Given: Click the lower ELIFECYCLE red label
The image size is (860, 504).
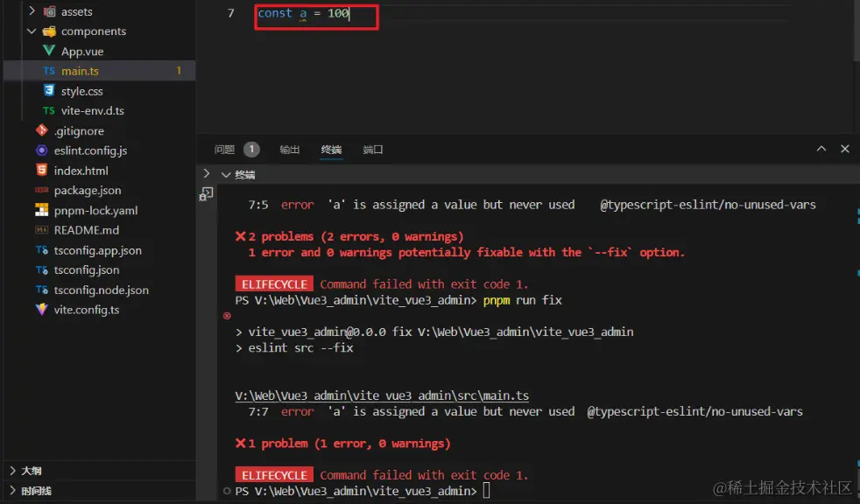Looking at the screenshot, I should [x=274, y=475].
